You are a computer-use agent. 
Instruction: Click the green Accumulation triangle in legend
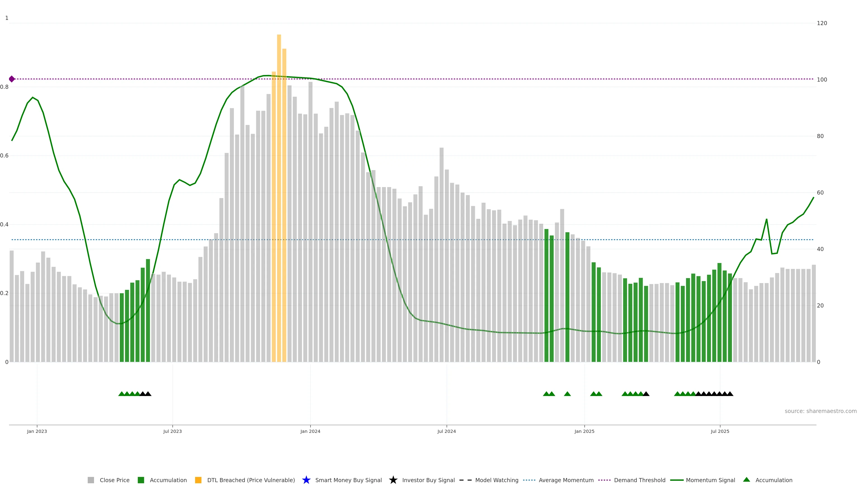click(746, 480)
